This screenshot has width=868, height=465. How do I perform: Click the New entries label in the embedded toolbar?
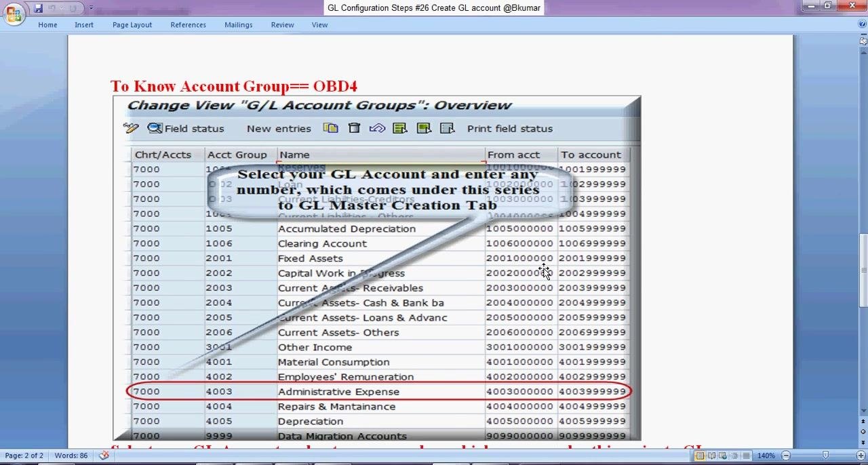(279, 129)
